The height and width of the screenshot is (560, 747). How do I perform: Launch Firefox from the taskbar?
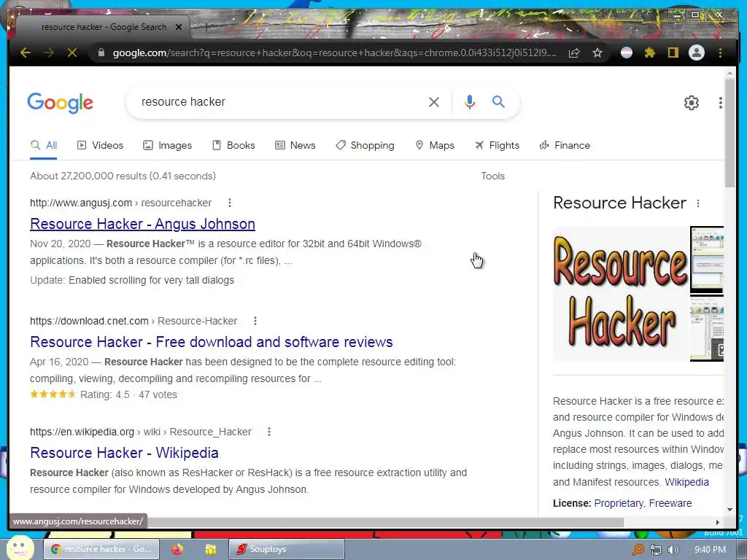click(x=177, y=549)
